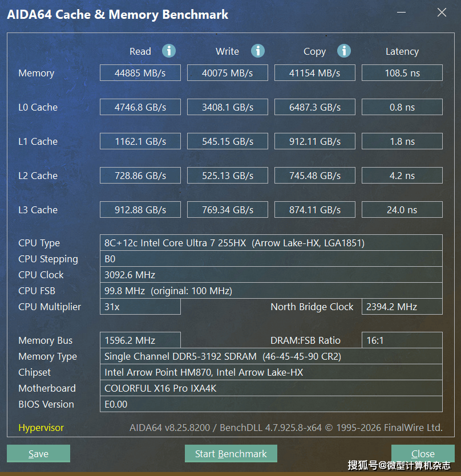Click the L3 Cache row label
Screen dimensions: 461x476
[38, 210]
